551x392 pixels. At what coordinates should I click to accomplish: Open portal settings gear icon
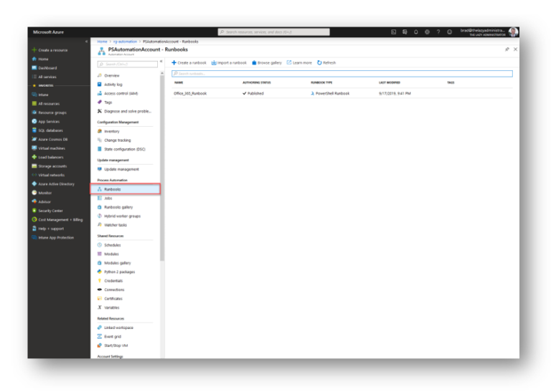pyautogui.click(x=427, y=32)
